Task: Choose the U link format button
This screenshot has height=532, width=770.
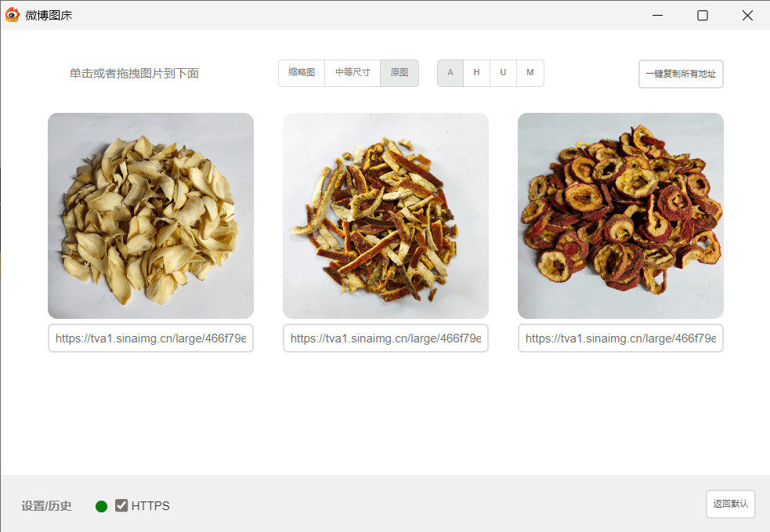Action: (x=503, y=73)
